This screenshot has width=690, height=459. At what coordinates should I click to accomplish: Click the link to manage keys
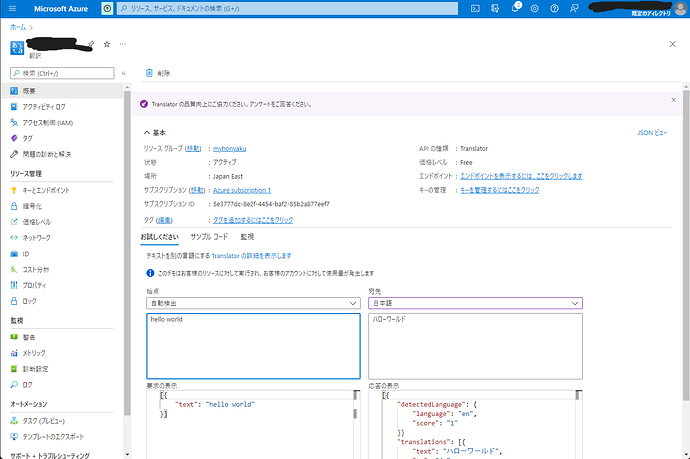tap(499, 190)
